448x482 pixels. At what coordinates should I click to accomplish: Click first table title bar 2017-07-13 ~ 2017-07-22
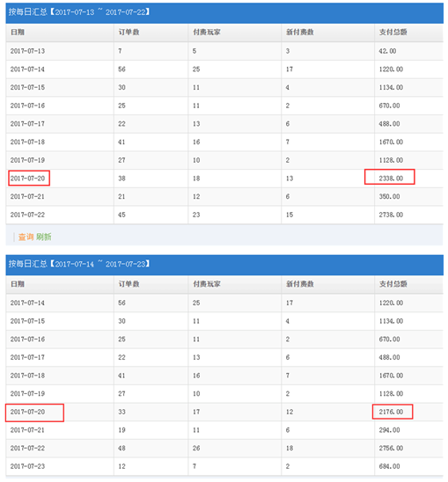224,13
